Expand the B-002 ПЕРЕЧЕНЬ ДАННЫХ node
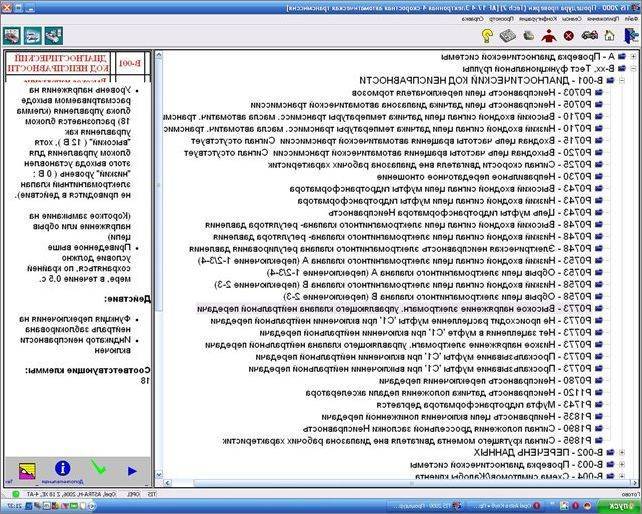 coord(622,453)
